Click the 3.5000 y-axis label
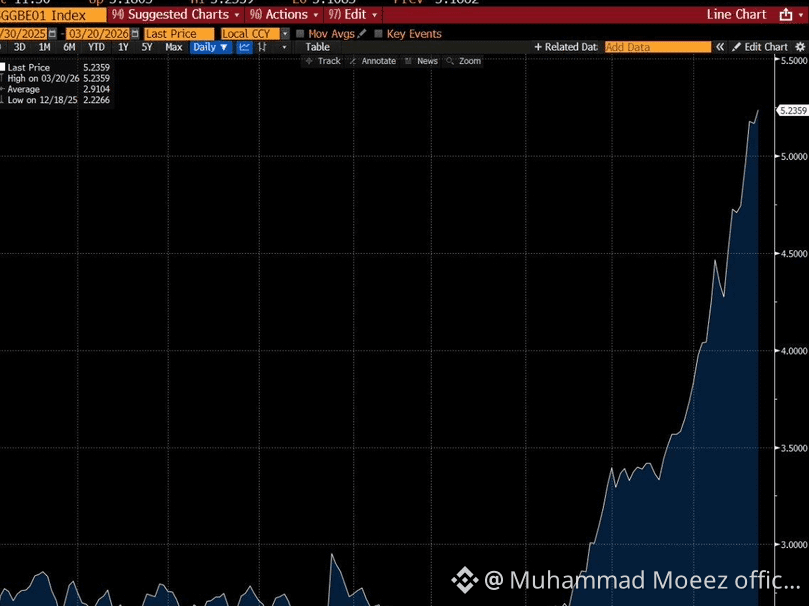This screenshot has width=809, height=606. click(x=794, y=448)
